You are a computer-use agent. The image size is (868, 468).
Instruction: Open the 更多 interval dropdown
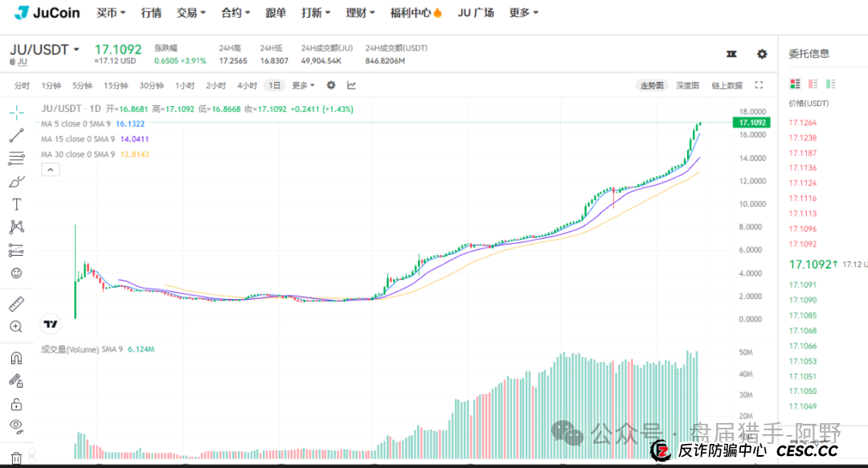click(x=301, y=84)
